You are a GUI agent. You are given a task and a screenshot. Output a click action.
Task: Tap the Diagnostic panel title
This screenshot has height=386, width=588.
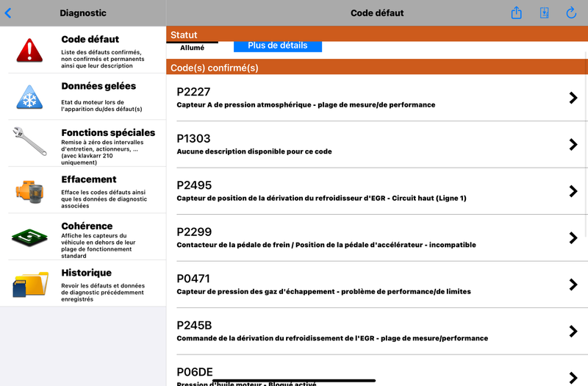coord(83,13)
